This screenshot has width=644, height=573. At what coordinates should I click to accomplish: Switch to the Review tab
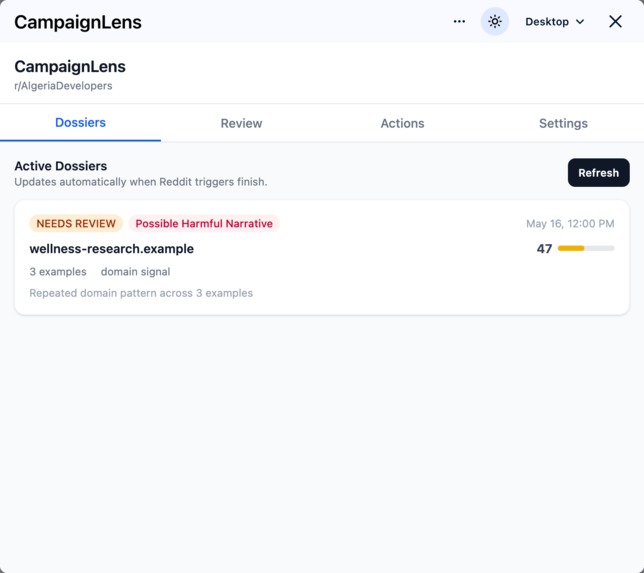point(242,123)
